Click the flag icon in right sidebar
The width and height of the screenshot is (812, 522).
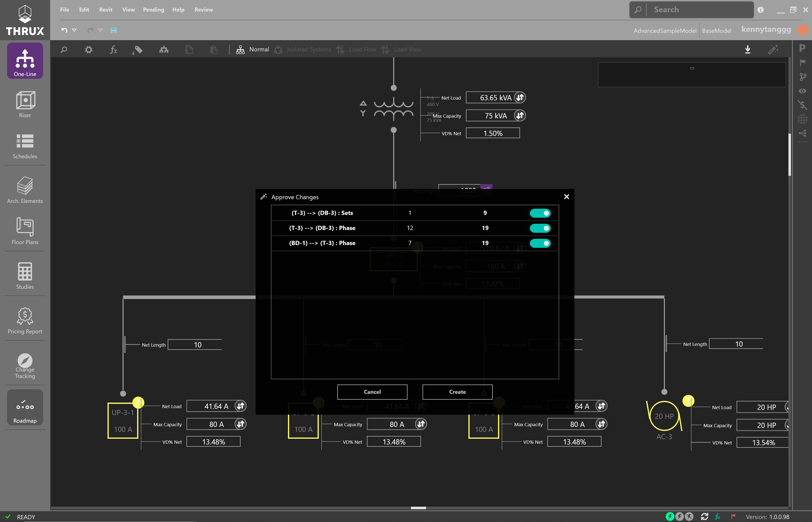point(802,63)
